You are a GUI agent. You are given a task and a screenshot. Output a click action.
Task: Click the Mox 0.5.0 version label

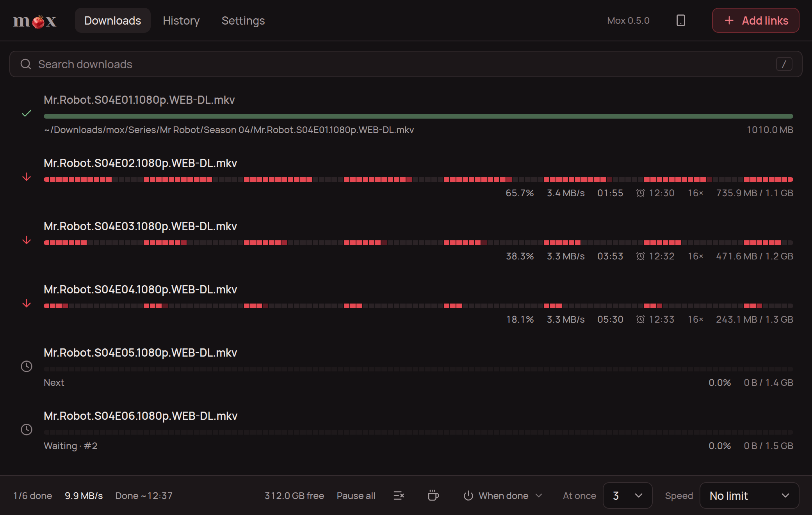628,20
